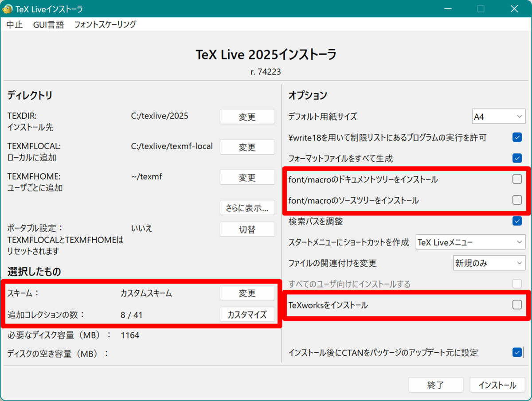Open the 中止 menu

click(x=15, y=24)
